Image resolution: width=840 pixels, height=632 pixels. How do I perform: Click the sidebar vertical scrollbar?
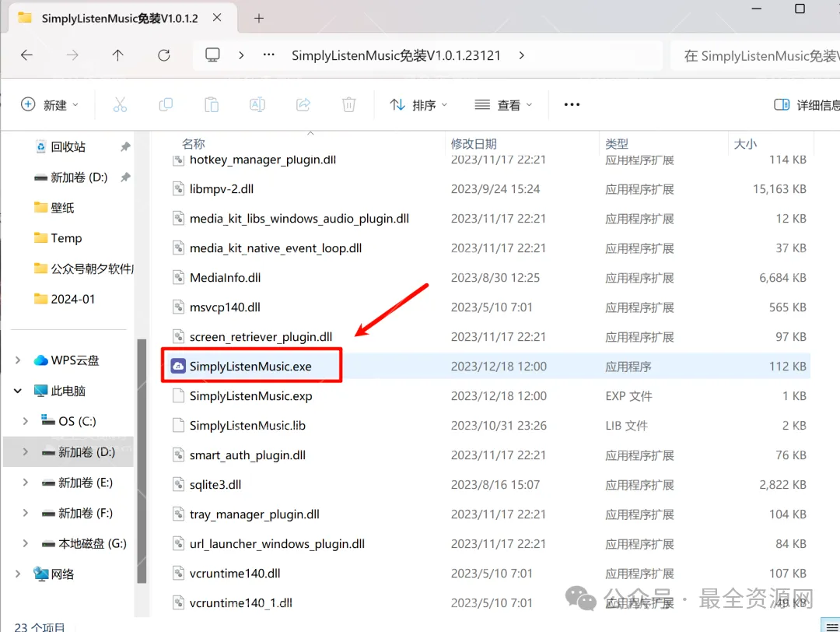pyautogui.click(x=142, y=461)
